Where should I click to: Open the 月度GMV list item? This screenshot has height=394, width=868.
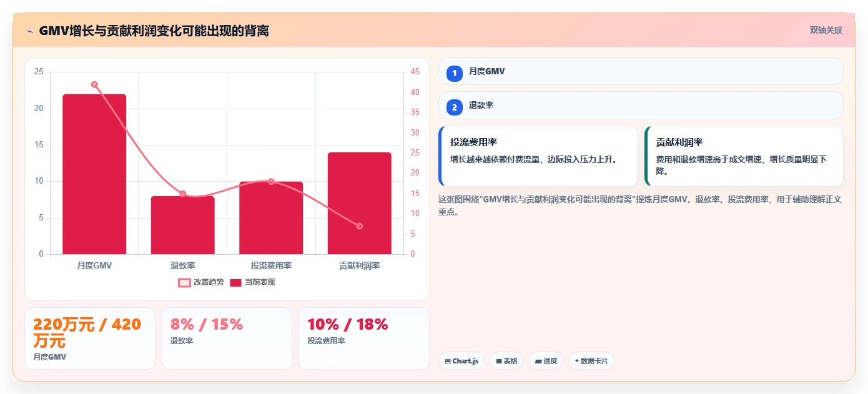[641, 71]
